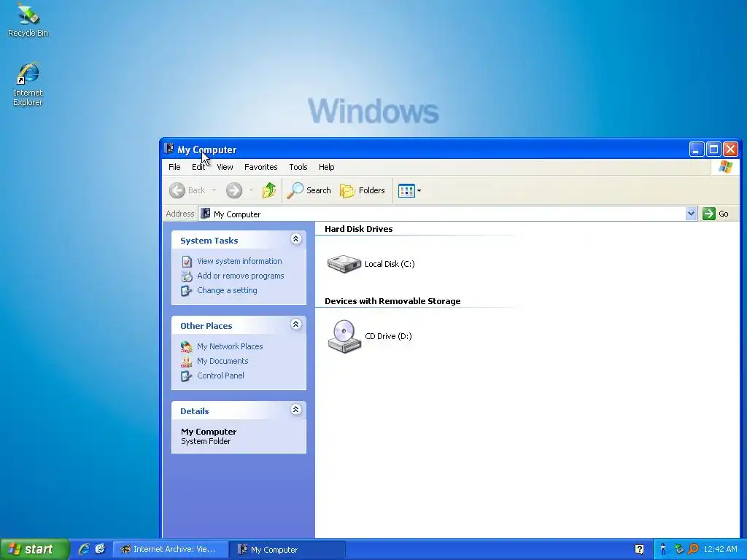Open the Recycle Bin desktop icon
Screen dimensions: 747x560
(x=28, y=20)
